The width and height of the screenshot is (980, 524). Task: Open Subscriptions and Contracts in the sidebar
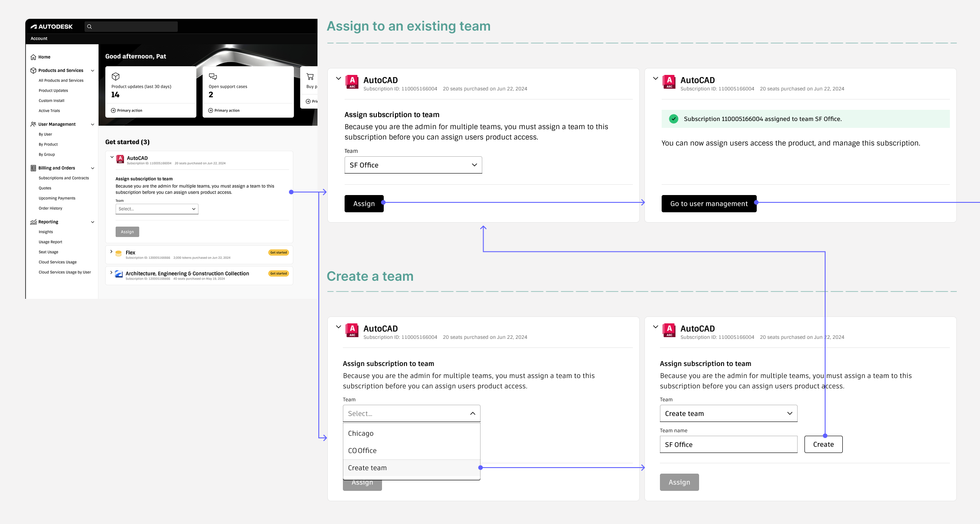tap(64, 178)
